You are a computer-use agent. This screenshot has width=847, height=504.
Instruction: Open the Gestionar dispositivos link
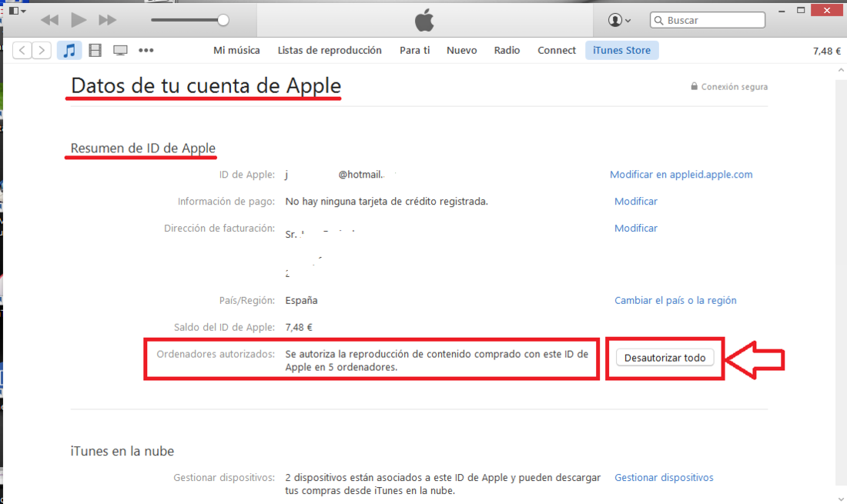[664, 478]
